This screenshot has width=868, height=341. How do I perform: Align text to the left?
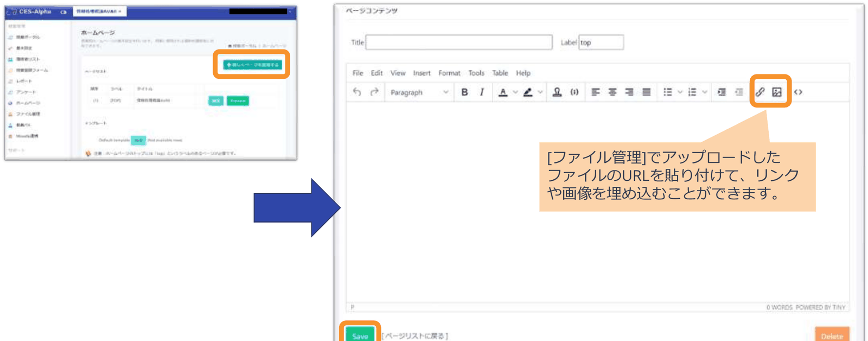(595, 92)
